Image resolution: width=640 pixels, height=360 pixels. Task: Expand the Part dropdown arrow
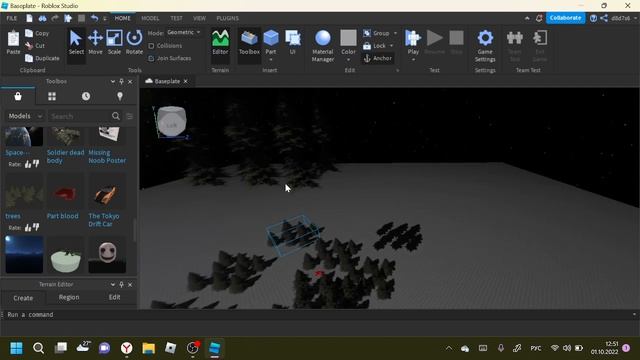pyautogui.click(x=271, y=60)
